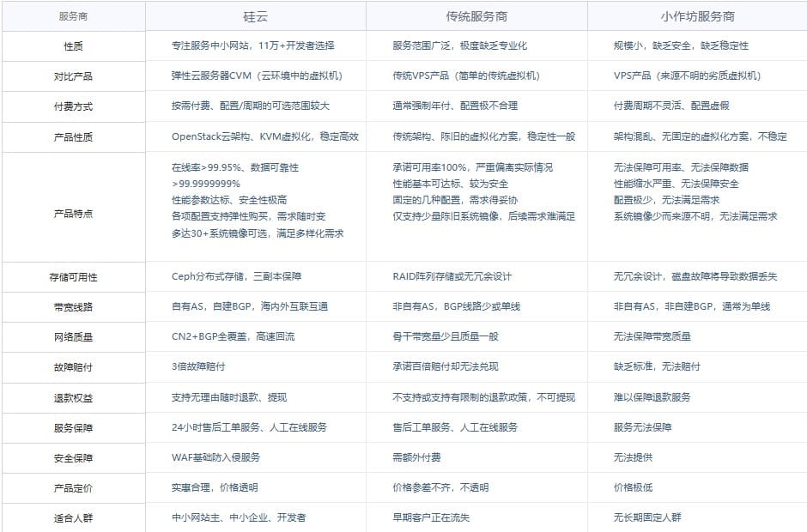Click the 存储可用性 row label
This screenshot has width=807, height=532.
(x=75, y=275)
